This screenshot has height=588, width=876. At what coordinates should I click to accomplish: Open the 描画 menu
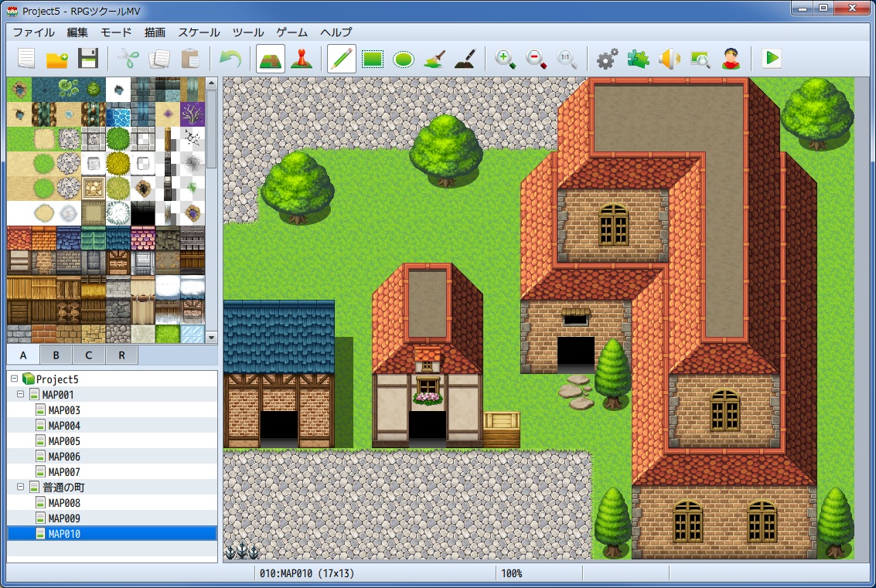155,32
